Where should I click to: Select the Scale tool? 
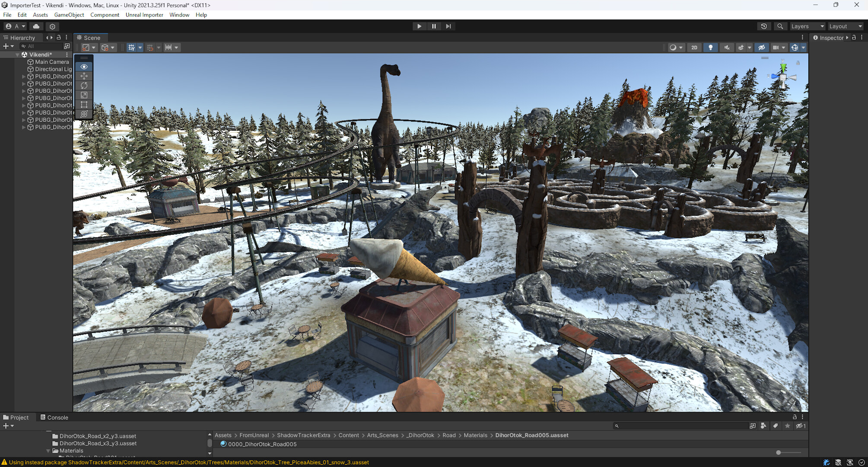pyautogui.click(x=84, y=95)
